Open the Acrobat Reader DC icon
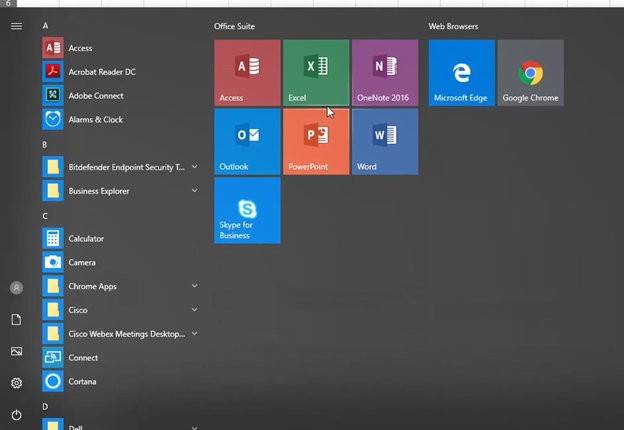 point(53,72)
